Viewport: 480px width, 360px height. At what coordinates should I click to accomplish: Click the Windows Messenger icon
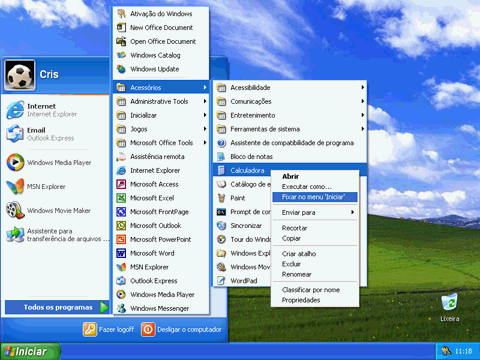pyautogui.click(x=121, y=308)
